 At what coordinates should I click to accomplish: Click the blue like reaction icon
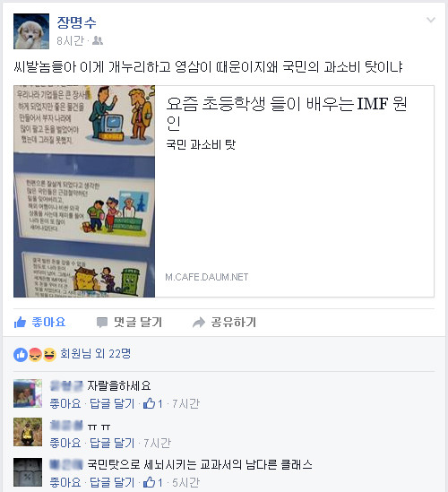pyautogui.click(x=21, y=355)
